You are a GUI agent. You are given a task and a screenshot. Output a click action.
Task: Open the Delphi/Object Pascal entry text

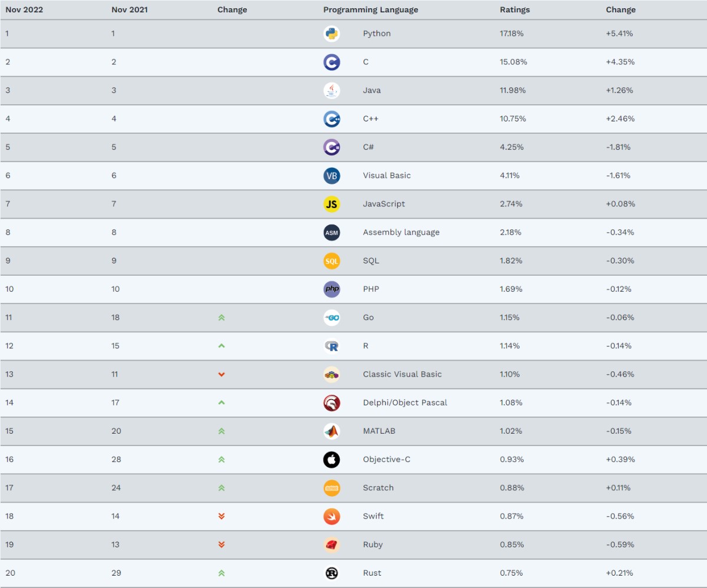(x=405, y=402)
